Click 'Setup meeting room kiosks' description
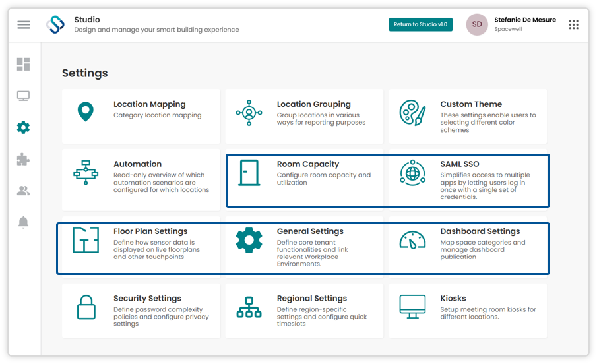The image size is (597, 364). [x=488, y=313]
